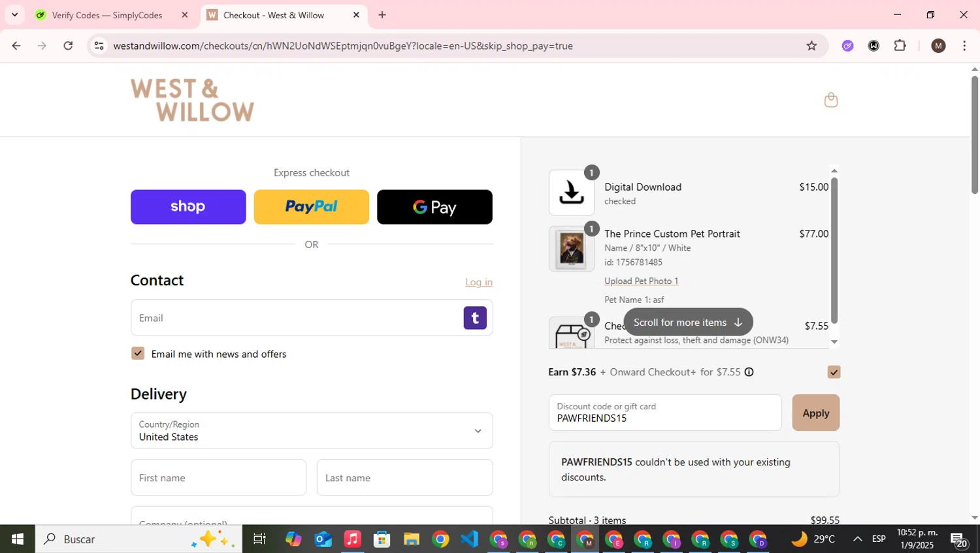Click order items scroll up arrow
The image size is (980, 553).
pyautogui.click(x=834, y=170)
